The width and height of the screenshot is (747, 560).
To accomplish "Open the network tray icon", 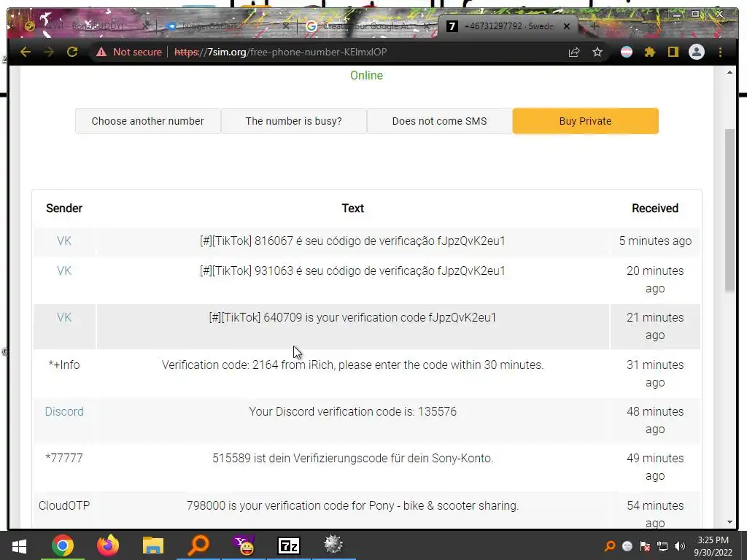I will 662,546.
